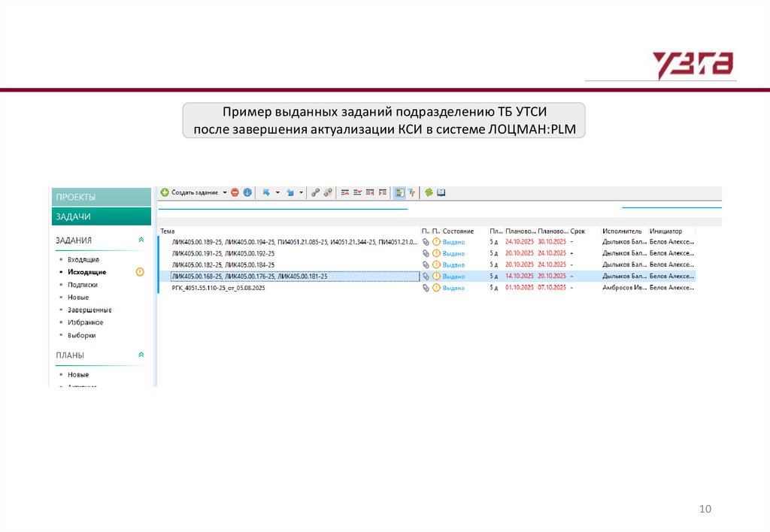Open the ПРОЕКТЫ section tab

(x=102, y=197)
